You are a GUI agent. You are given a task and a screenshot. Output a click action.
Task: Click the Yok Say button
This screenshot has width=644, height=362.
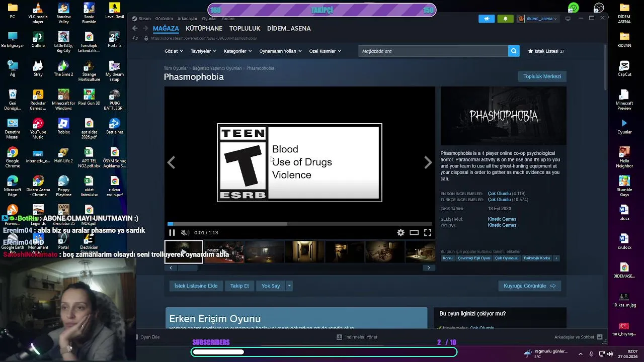point(271,286)
